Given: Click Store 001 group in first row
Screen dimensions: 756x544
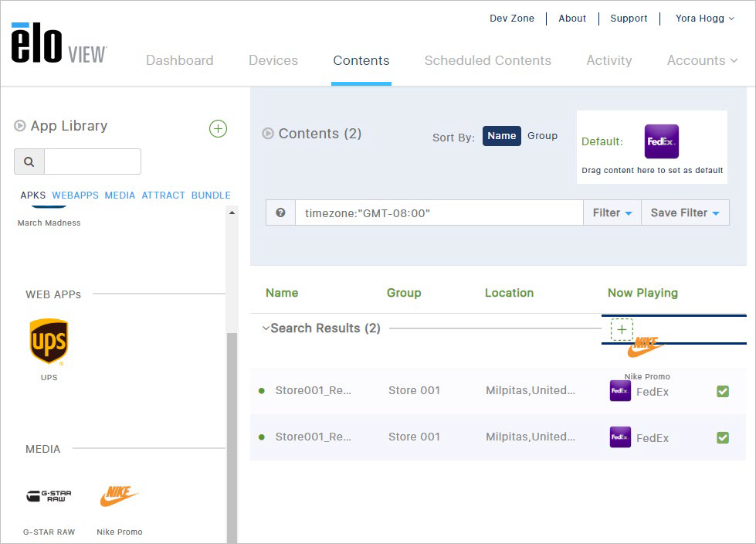Looking at the screenshot, I should pyautogui.click(x=414, y=390).
